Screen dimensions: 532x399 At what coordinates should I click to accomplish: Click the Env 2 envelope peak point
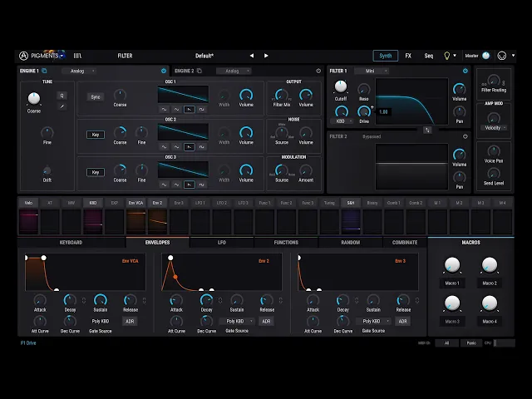[170, 258]
